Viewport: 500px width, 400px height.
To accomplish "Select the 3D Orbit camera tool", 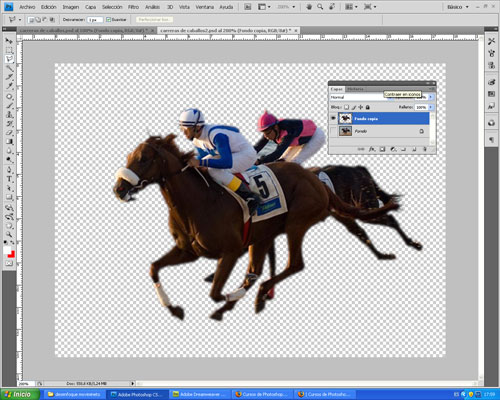I will click(9, 216).
